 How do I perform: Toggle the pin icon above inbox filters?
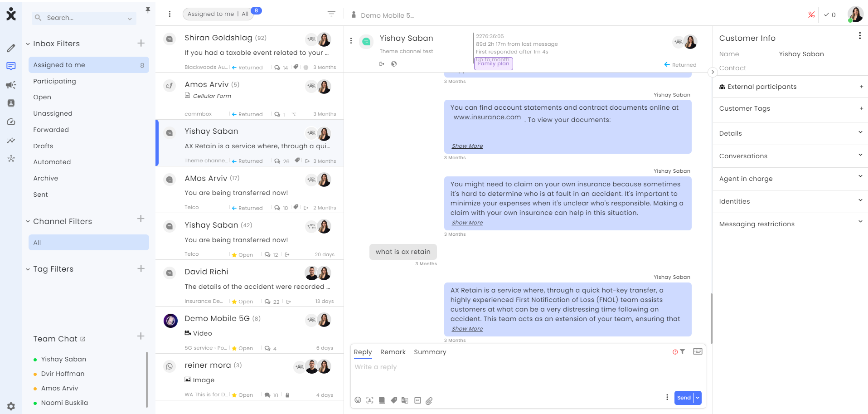click(x=148, y=10)
